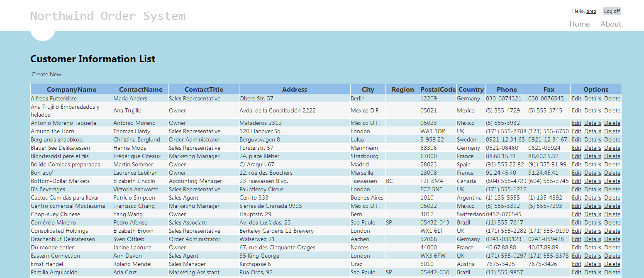Delete the Alfreds Futterkiste customer
The height and width of the screenshot is (278, 644).
tap(612, 98)
